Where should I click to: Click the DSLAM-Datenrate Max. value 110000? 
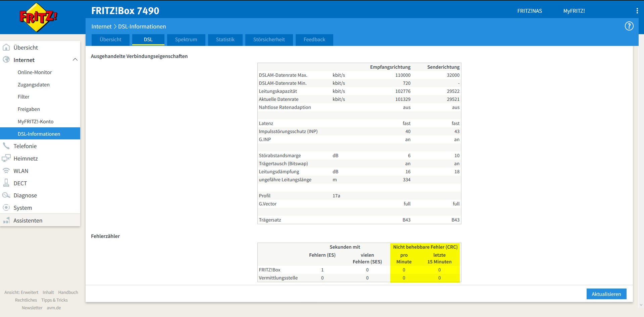click(x=403, y=75)
